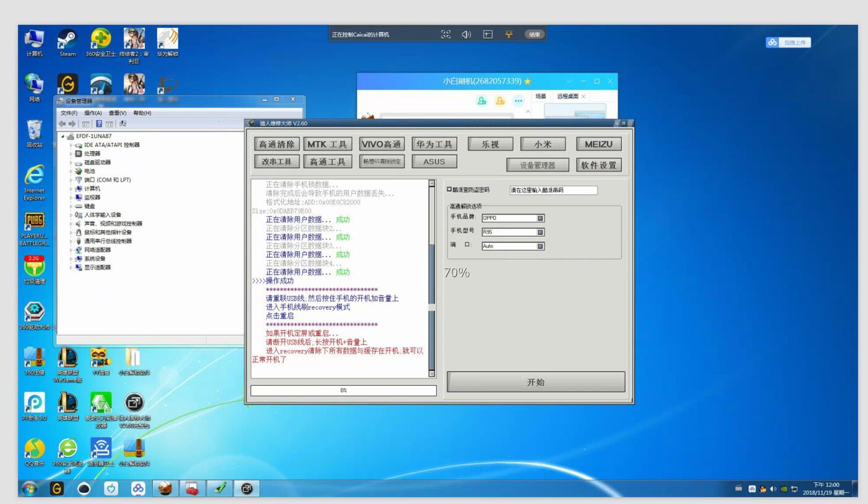Open 垃圾清理 desktop icon
This screenshot has height=504, width=868.
pyautogui.click(x=35, y=270)
